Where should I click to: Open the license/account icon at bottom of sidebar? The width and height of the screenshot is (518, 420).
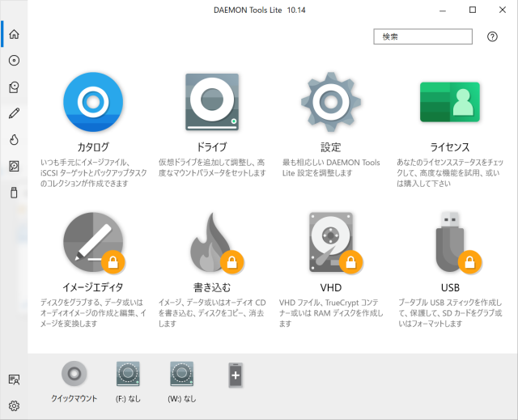pos(14,380)
